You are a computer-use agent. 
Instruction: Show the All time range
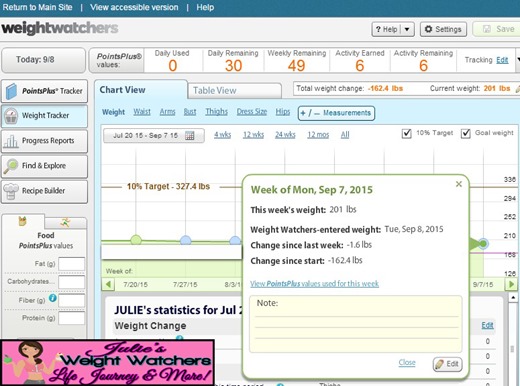pos(345,135)
